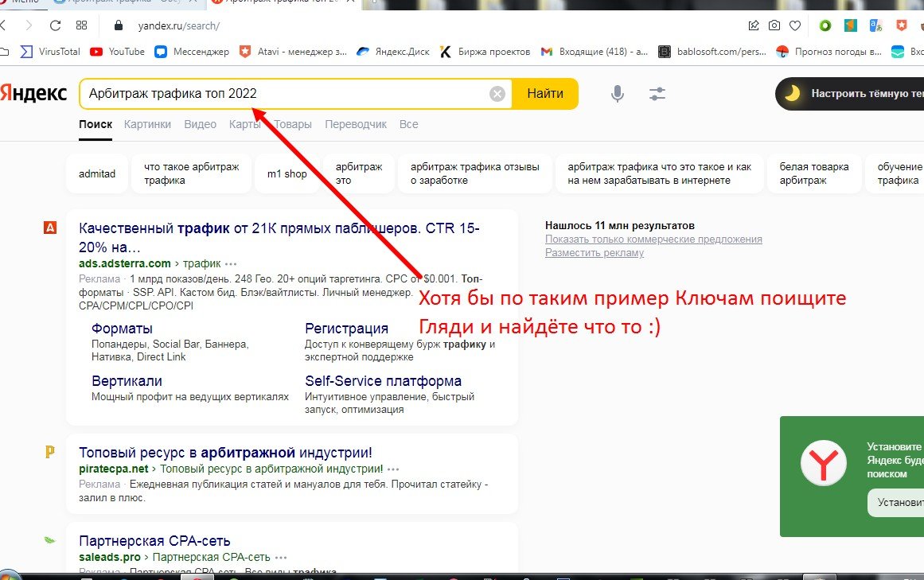Open the Gmail Входящие (418) bookmark
This screenshot has width=924, height=580.
pos(595,52)
